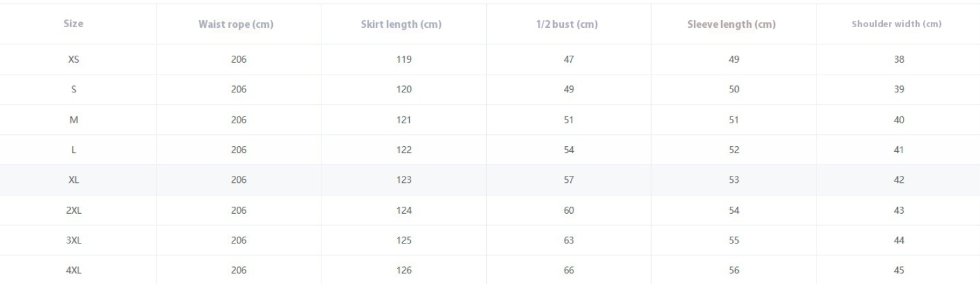The image size is (980, 284).
Task: Click the Size column header
Action: 74,24
